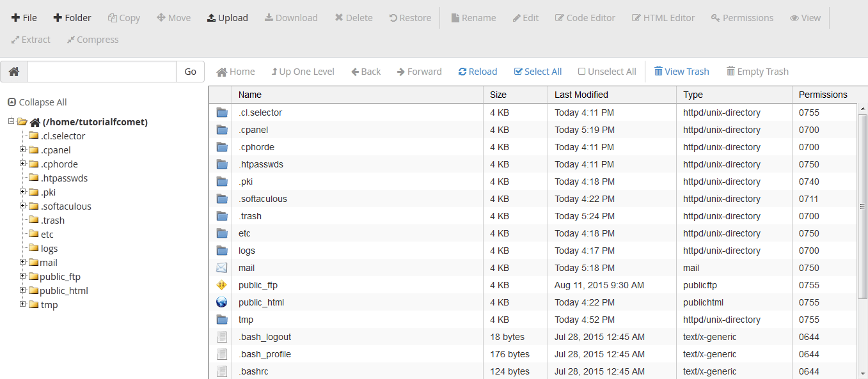
Task: Click the Extract tool icon
Action: click(30, 39)
